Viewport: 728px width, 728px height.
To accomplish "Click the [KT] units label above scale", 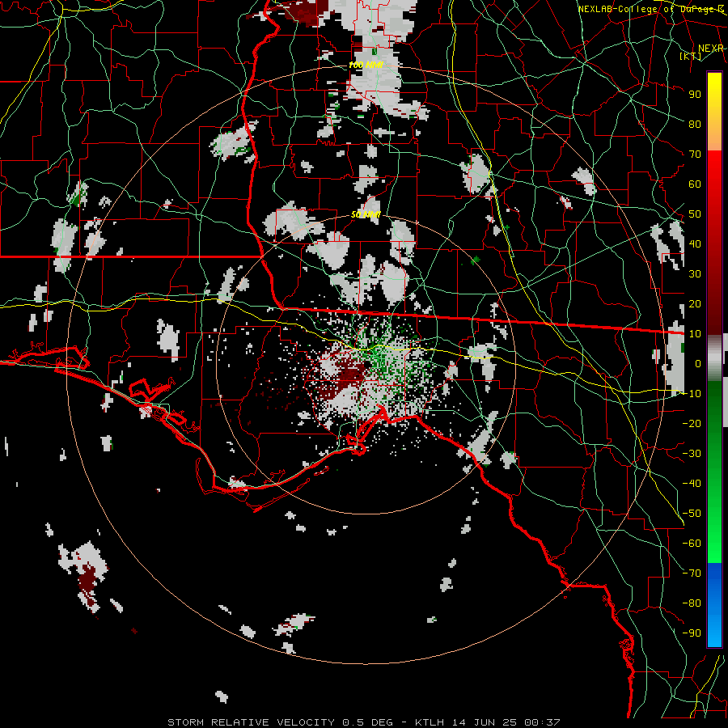I will (691, 56).
